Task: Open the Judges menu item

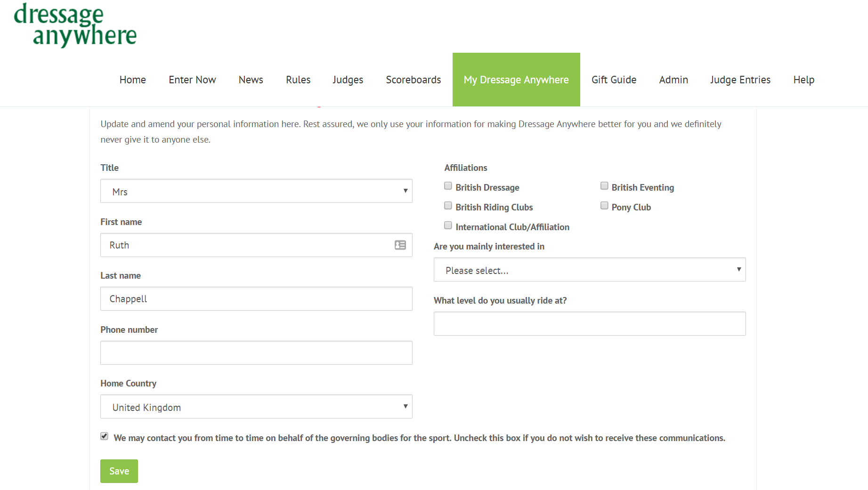Action: coord(348,80)
